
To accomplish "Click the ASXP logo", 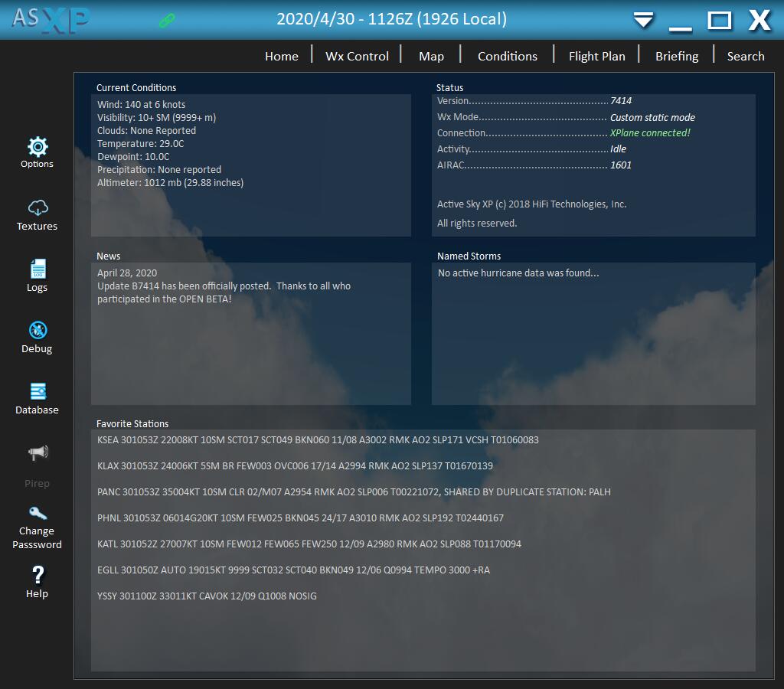I will (x=51, y=19).
